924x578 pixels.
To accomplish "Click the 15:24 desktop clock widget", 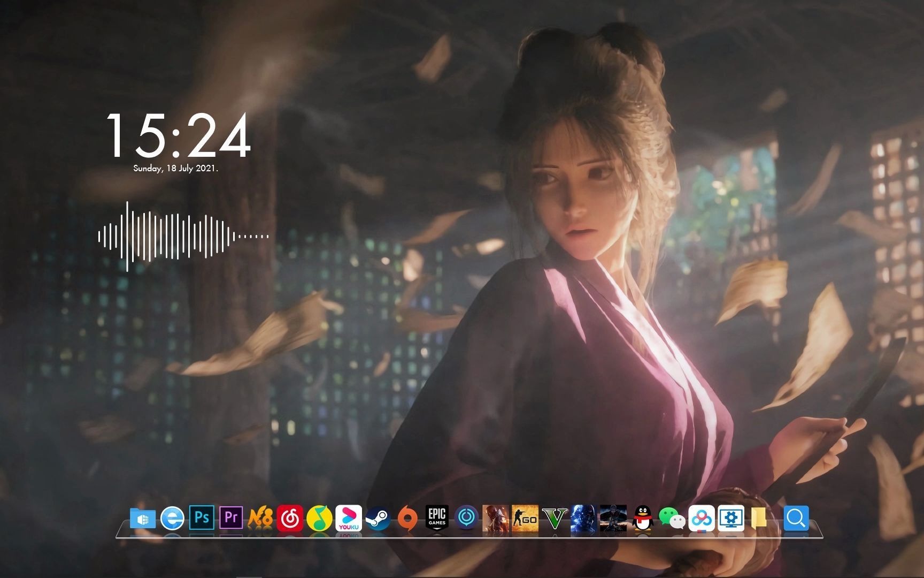I will point(179,136).
